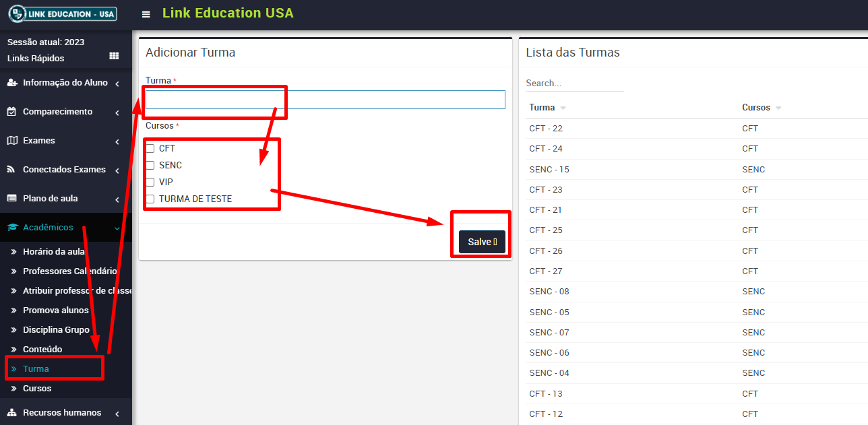
Task: Click the hamburger menu icon in header
Action: pos(146,14)
